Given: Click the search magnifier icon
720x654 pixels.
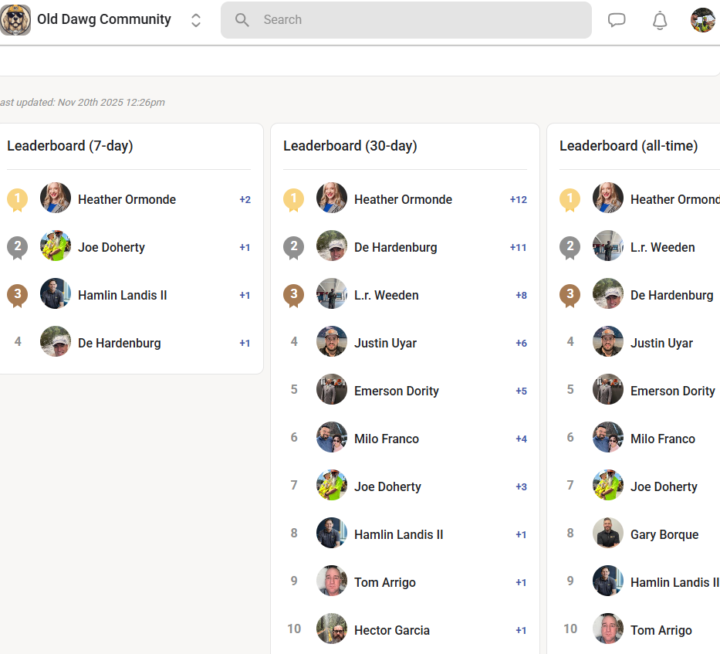Looking at the screenshot, I should 242,20.
